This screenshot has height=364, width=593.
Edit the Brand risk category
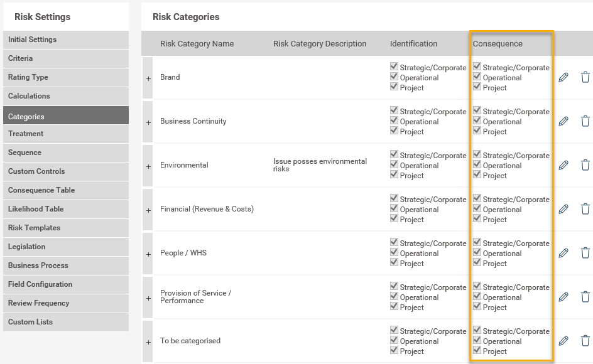coord(563,77)
